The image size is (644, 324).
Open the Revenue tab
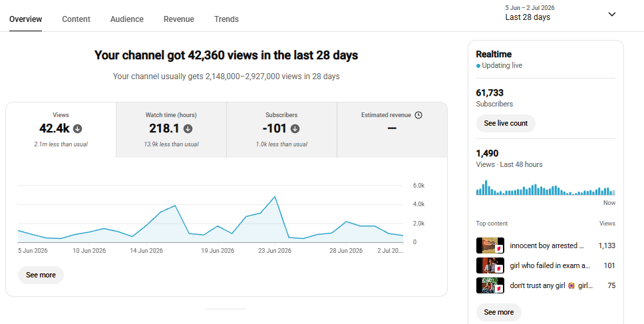tap(179, 19)
